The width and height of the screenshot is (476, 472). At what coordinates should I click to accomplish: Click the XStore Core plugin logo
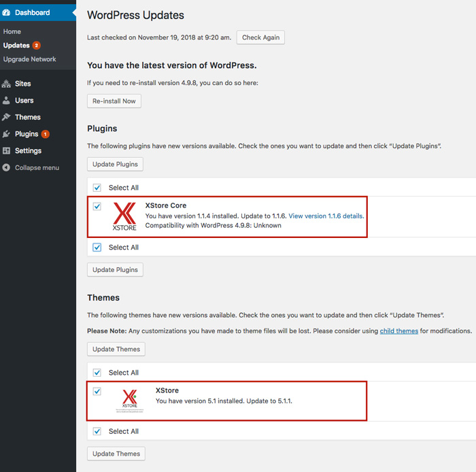(124, 217)
